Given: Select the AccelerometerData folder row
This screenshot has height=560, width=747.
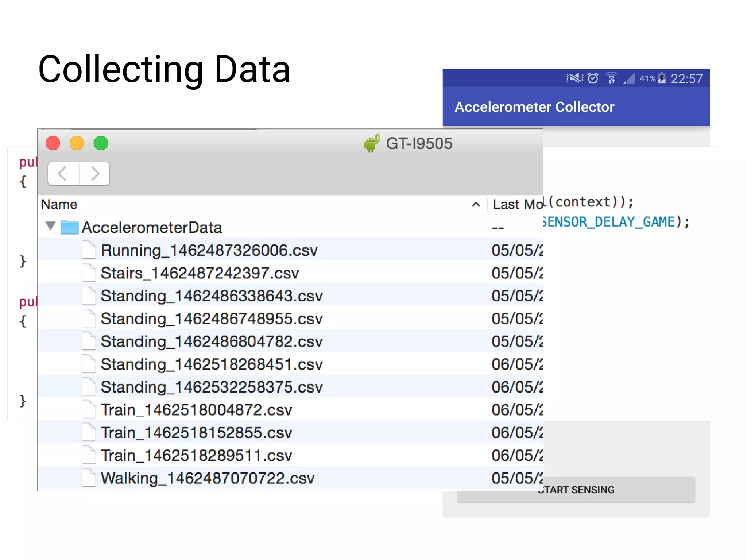Looking at the screenshot, I should coord(290,227).
